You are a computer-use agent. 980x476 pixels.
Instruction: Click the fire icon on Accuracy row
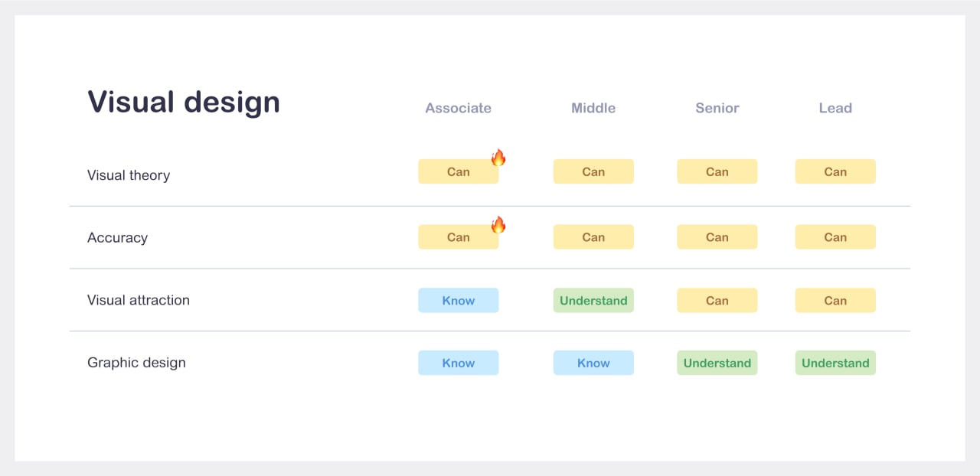[x=498, y=224]
